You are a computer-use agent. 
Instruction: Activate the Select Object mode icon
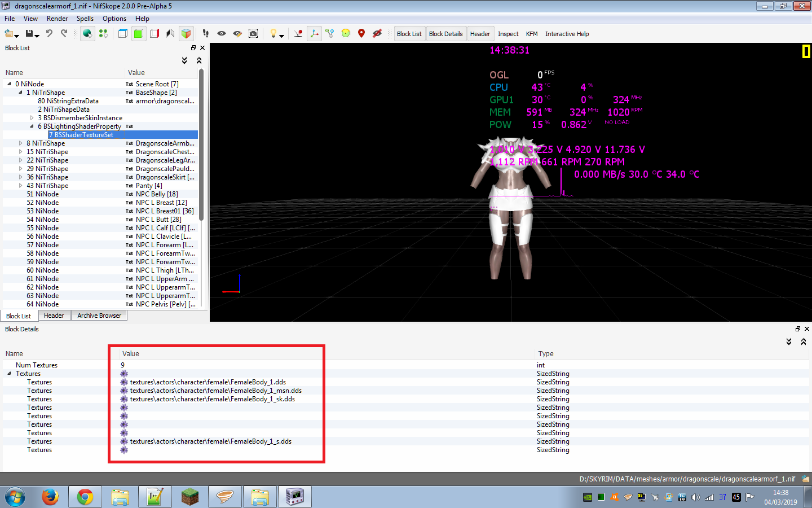[87, 34]
